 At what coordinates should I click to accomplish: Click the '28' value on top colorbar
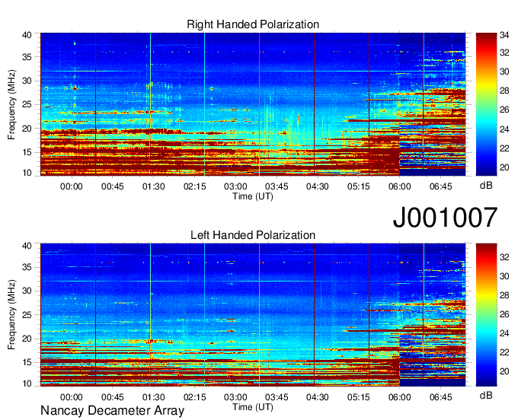pyautogui.click(x=504, y=91)
